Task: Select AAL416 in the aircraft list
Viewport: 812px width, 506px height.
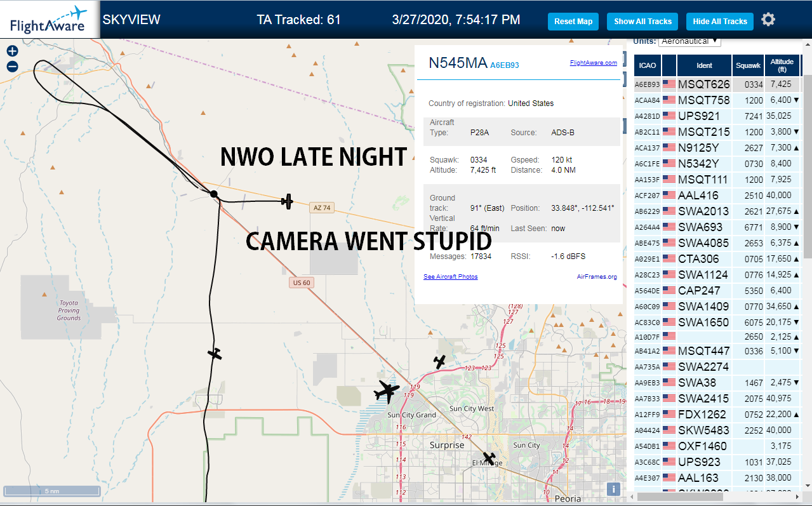Action: tap(698, 195)
